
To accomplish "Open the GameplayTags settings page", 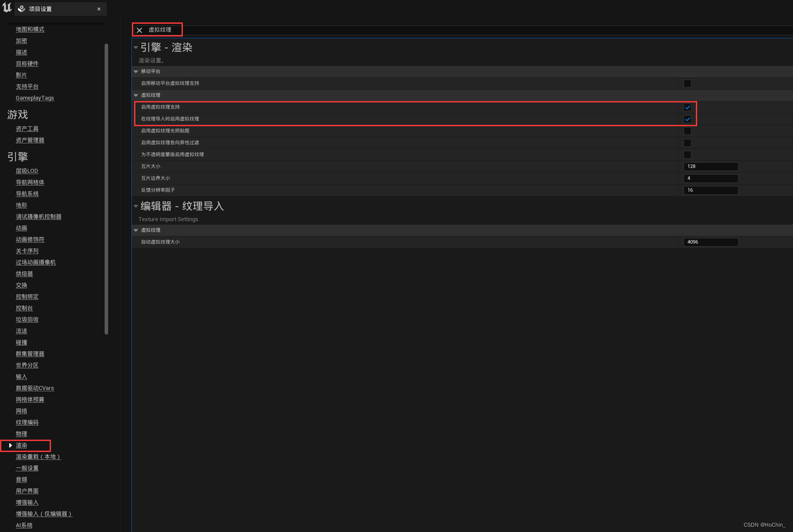I will (35, 98).
